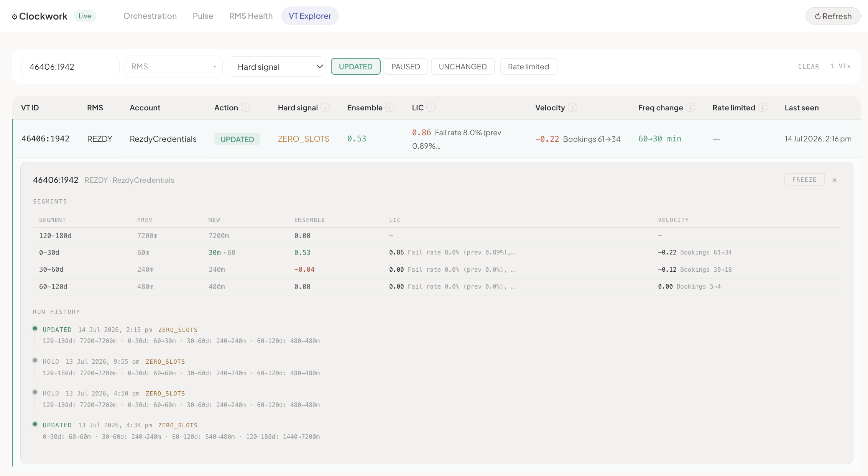Click the Last seen 14 Jul 2026 cell
This screenshot has height=476, width=868.
(818, 139)
